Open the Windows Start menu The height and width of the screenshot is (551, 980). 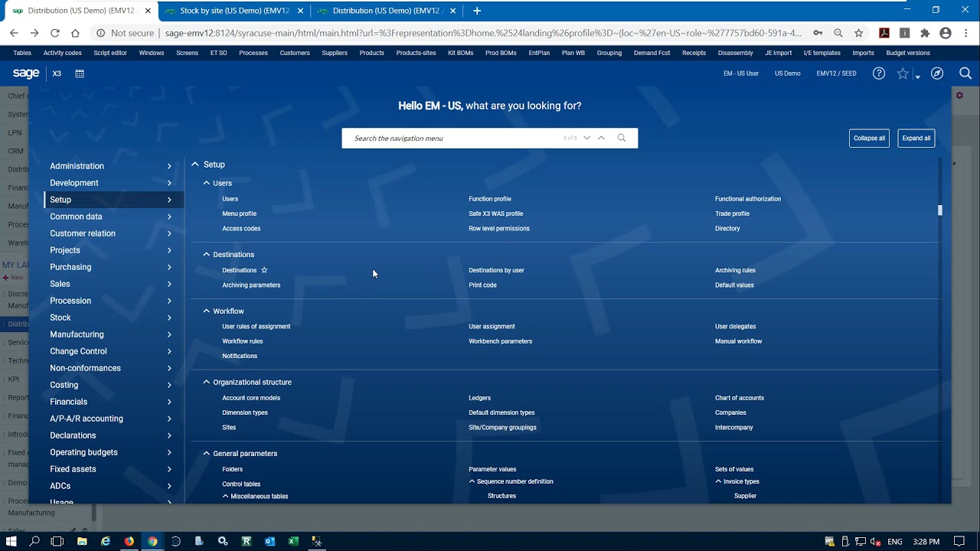click(11, 541)
